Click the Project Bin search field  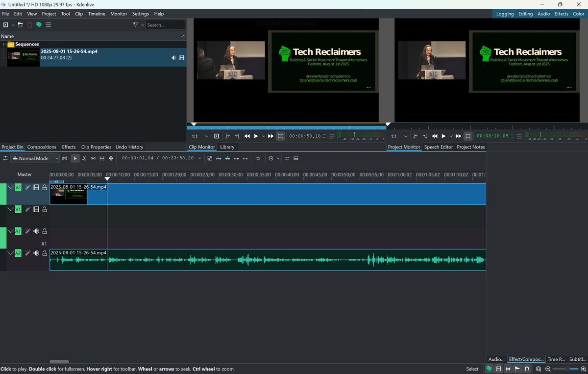(x=165, y=25)
